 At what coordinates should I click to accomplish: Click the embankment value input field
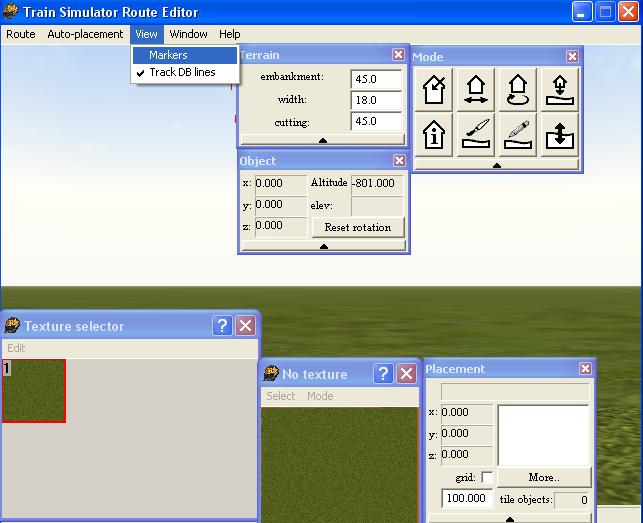coord(376,78)
